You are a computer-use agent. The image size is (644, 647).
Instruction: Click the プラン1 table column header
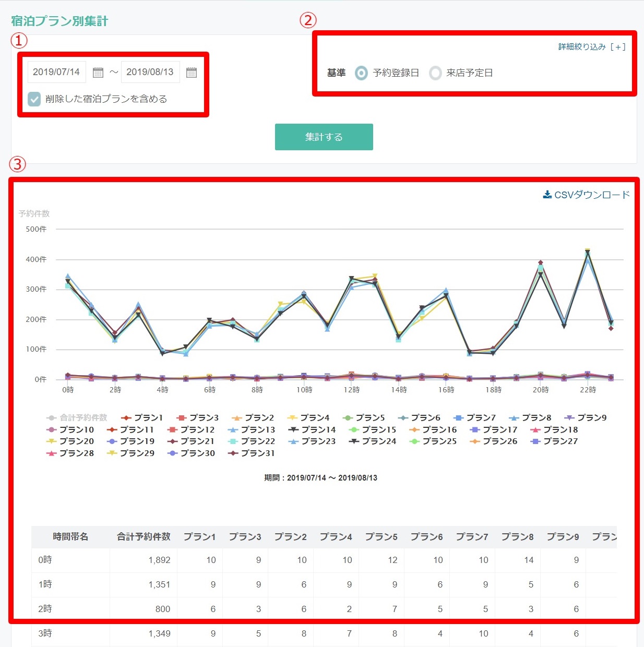tap(199, 537)
